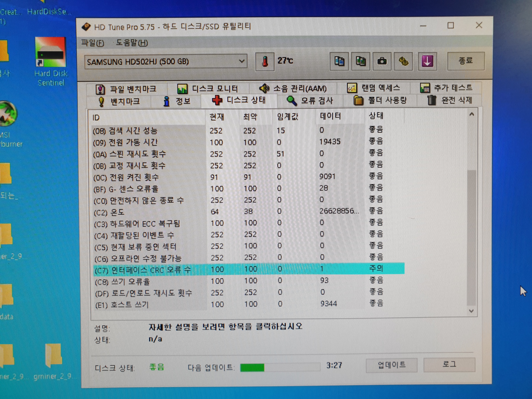Open the 파일(F) menu
Screen dimensions: 532x399
(x=93, y=43)
